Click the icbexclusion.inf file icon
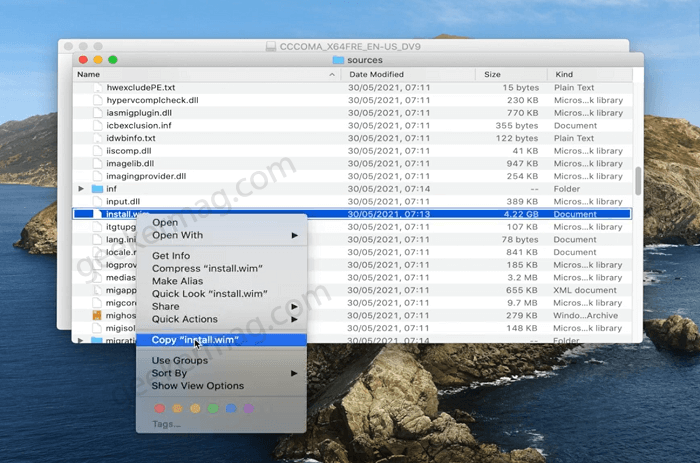Screen dimensions: 700x463 pos(97,125)
